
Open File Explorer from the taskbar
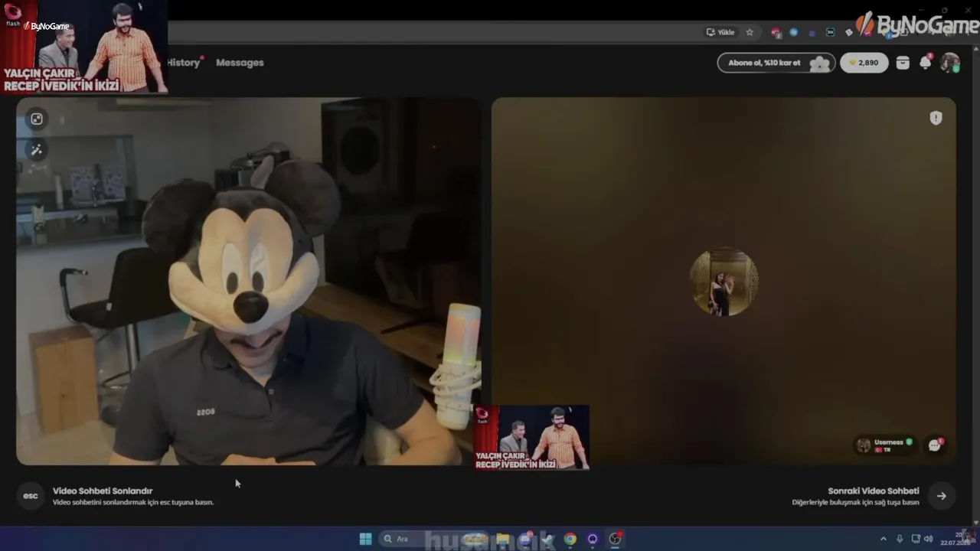pyautogui.click(x=502, y=539)
